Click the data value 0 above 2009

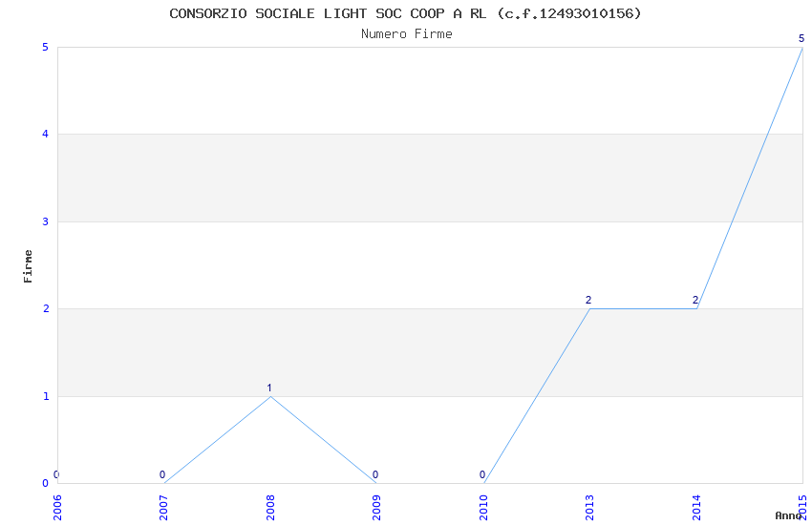(375, 474)
